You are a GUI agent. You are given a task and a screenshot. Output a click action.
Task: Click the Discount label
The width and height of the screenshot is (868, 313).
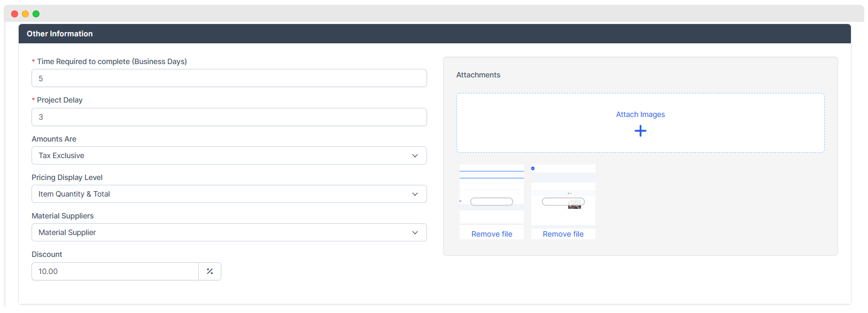(47, 254)
